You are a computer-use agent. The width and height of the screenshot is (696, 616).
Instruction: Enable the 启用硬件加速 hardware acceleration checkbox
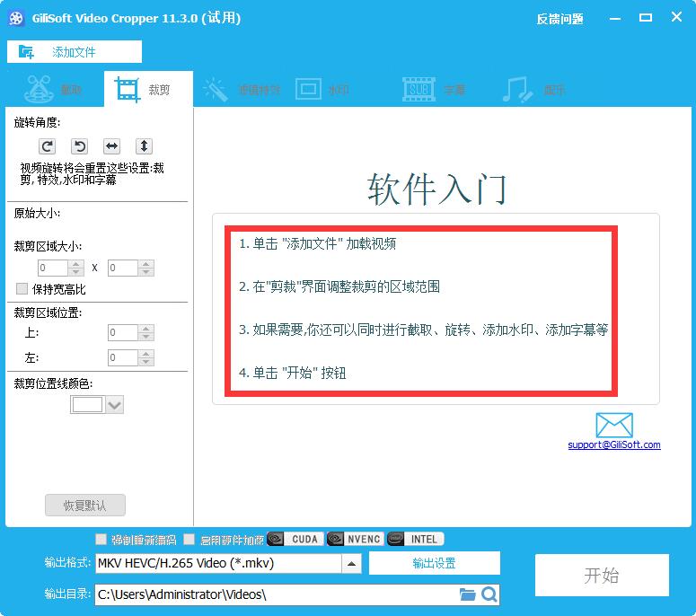189,540
